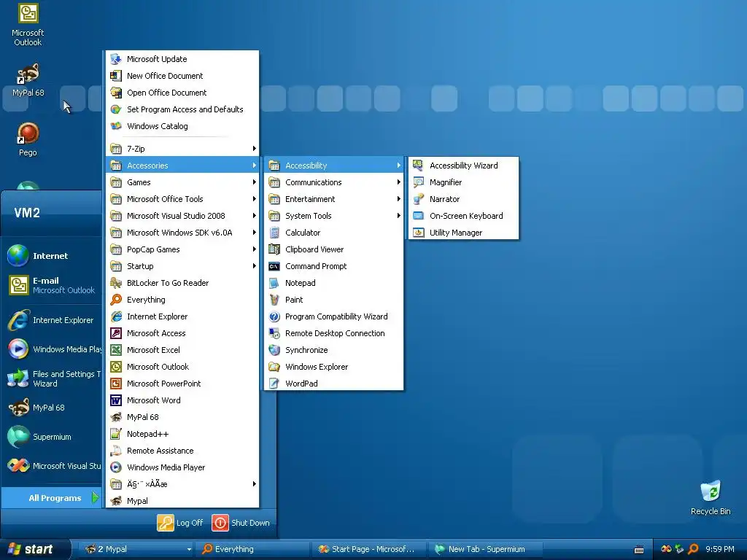Viewport: 747px width, 560px height.
Task: Click the Microsoft Windows SDK v6.0A folder
Action: (182, 233)
